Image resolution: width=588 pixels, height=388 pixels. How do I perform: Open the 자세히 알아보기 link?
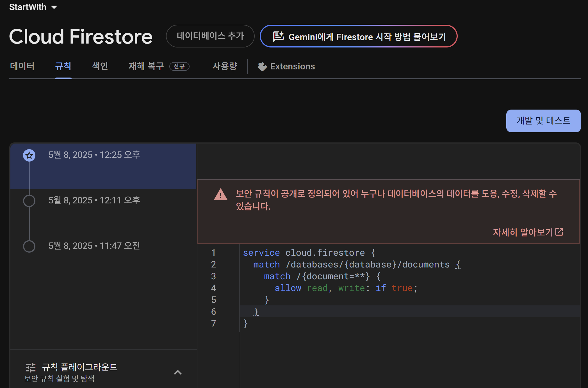[x=522, y=232]
